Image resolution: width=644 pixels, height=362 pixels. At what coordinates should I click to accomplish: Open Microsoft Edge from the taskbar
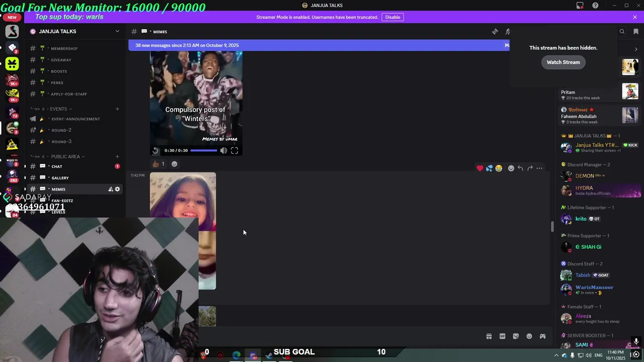coord(236,355)
